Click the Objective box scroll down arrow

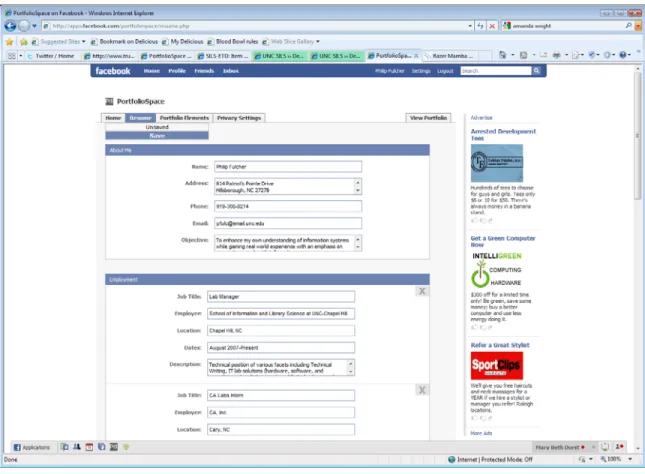tap(357, 247)
